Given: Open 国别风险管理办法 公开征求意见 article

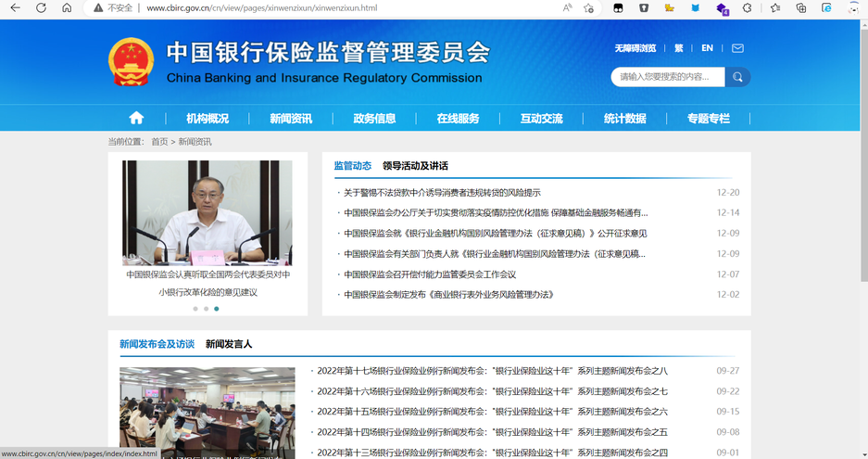Looking at the screenshot, I should coord(495,234).
